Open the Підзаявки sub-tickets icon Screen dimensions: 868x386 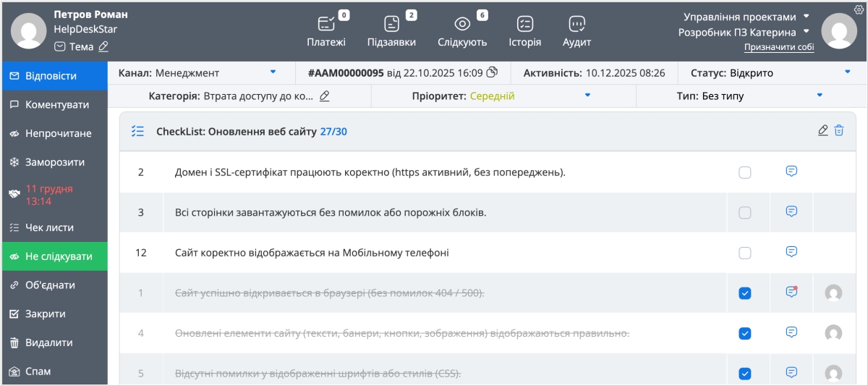point(391,25)
